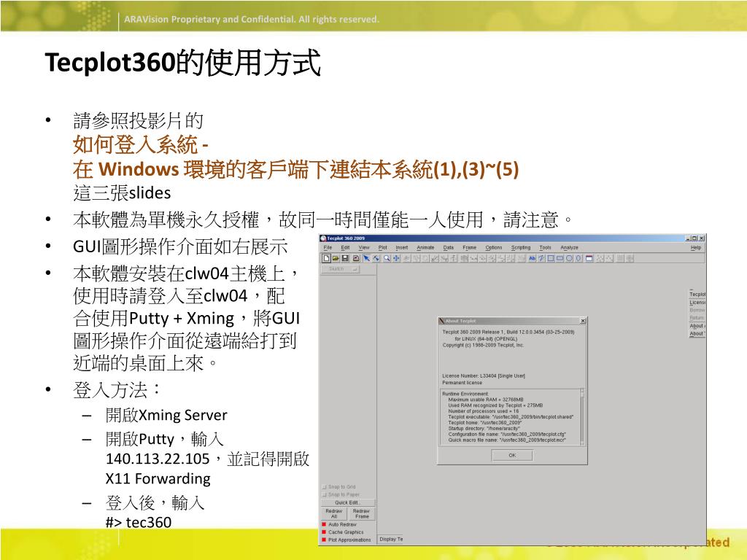
Task: Click the 'Startup directory' line
Action: [x=484, y=428]
